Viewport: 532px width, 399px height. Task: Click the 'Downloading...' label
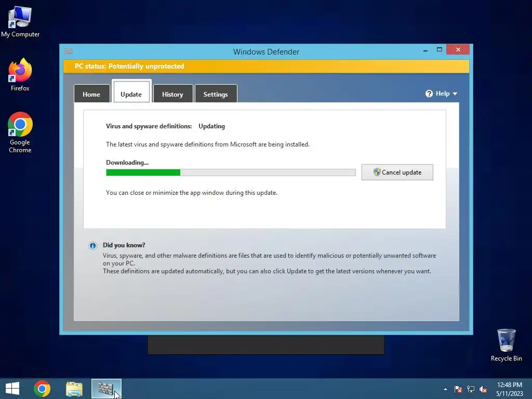coord(127,163)
